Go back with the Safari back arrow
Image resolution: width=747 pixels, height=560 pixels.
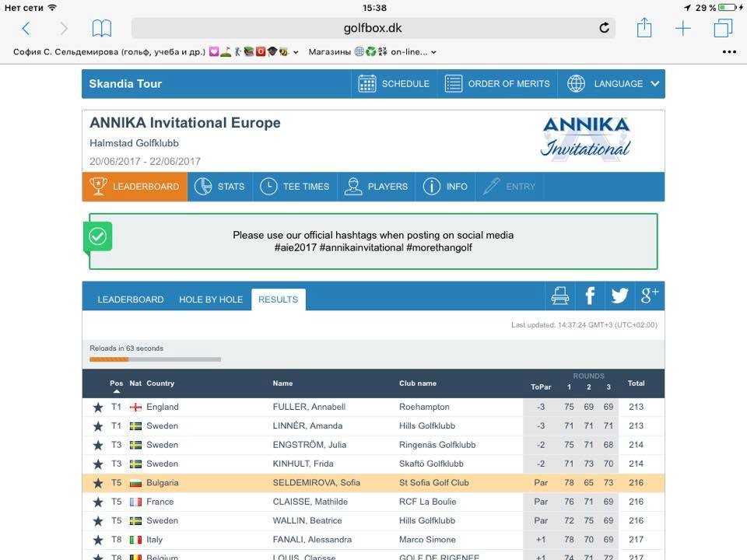(x=26, y=29)
